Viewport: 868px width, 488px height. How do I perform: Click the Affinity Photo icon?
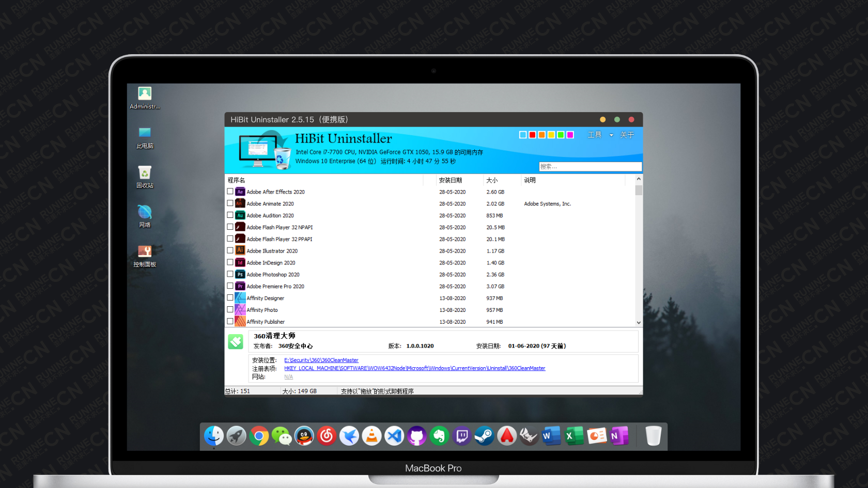click(240, 310)
